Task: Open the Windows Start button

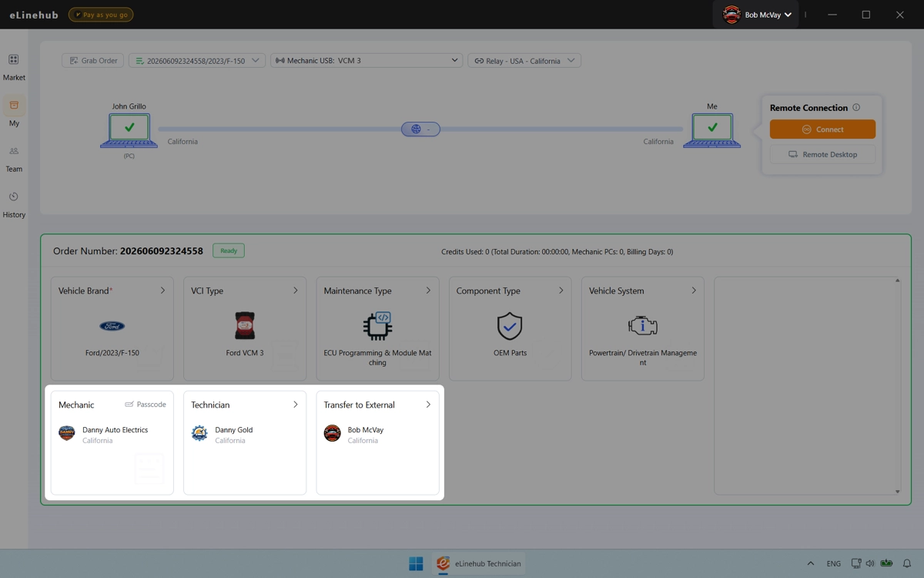Action: click(416, 563)
